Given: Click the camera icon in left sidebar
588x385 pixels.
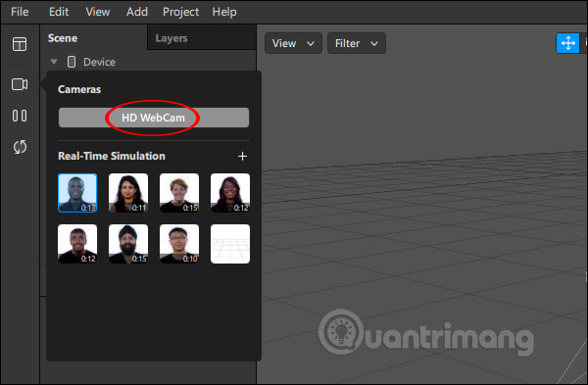Looking at the screenshot, I should tap(20, 84).
